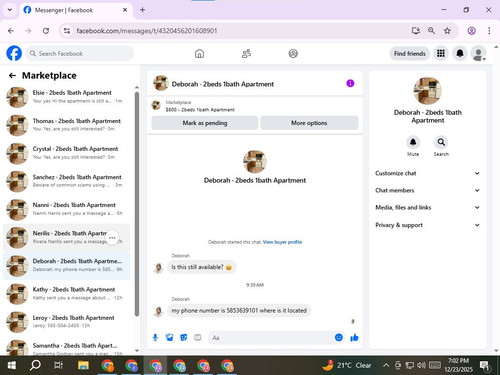The image size is (500, 375).
Task: Show hidden system tray icons
Action: click(x=386, y=365)
